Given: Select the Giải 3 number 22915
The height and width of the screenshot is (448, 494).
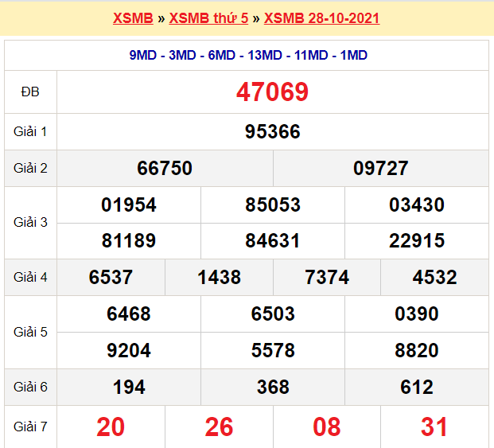Looking at the screenshot, I should pos(416,240).
